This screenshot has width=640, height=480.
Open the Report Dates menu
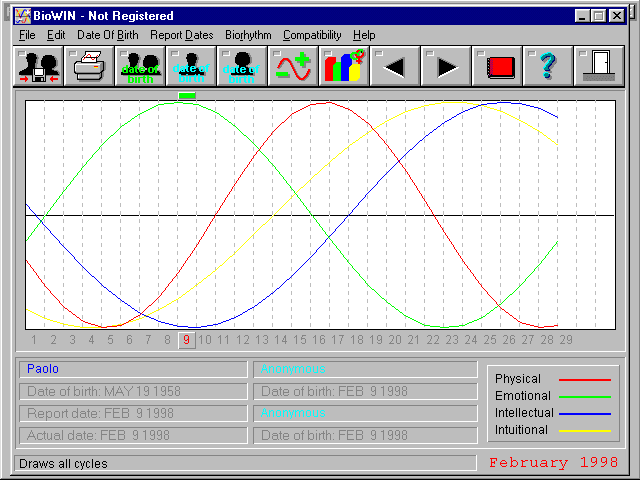[181, 35]
